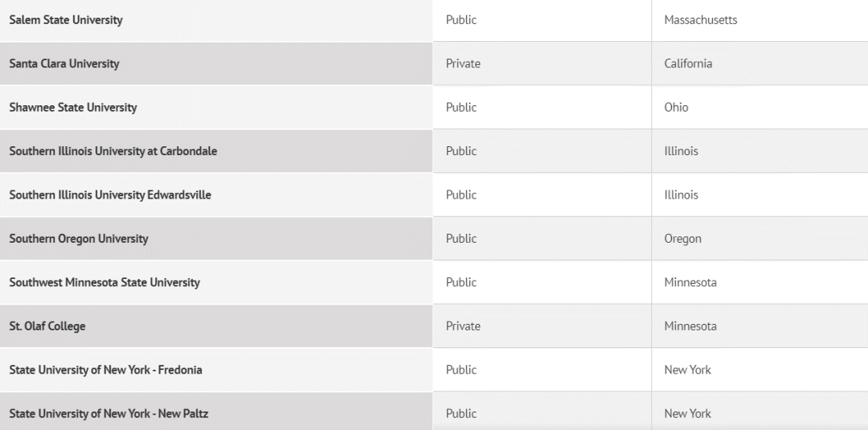
Task: Click Illinois cell for Edwardsville row
Action: click(681, 195)
